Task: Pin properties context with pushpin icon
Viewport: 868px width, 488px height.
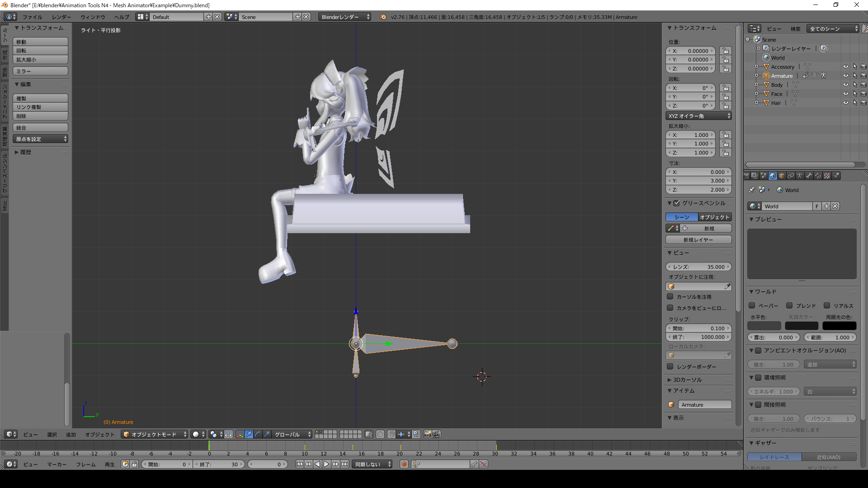Action: (751, 190)
